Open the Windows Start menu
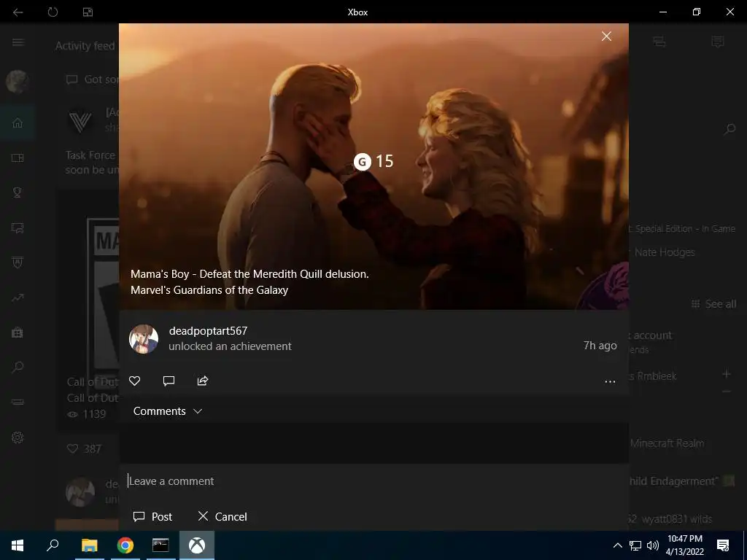The height and width of the screenshot is (560, 747). 18,545
